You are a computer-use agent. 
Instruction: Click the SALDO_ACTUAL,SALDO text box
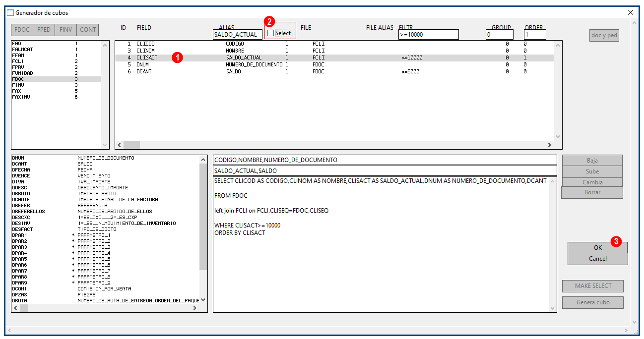[385, 171]
